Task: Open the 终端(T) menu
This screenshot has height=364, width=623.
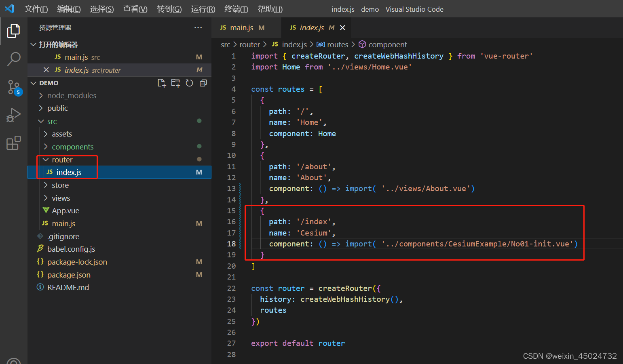Action: coord(236,9)
